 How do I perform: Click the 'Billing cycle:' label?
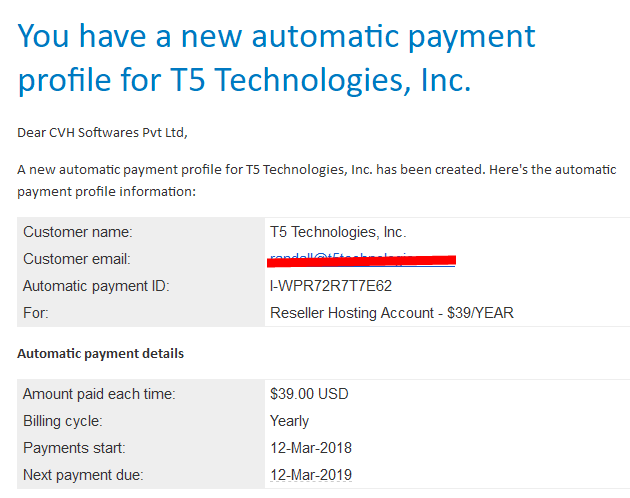[x=63, y=421]
